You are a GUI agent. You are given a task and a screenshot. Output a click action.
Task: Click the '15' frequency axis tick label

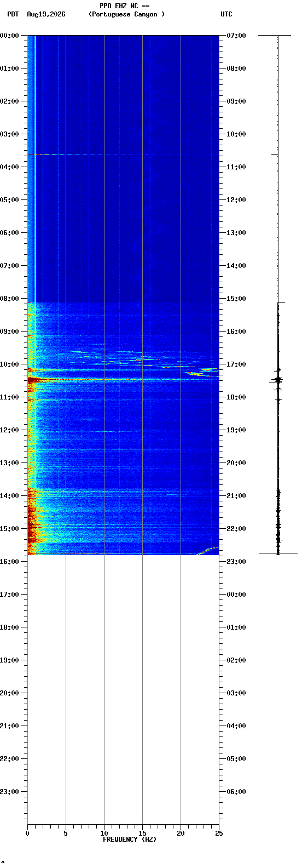point(142,833)
